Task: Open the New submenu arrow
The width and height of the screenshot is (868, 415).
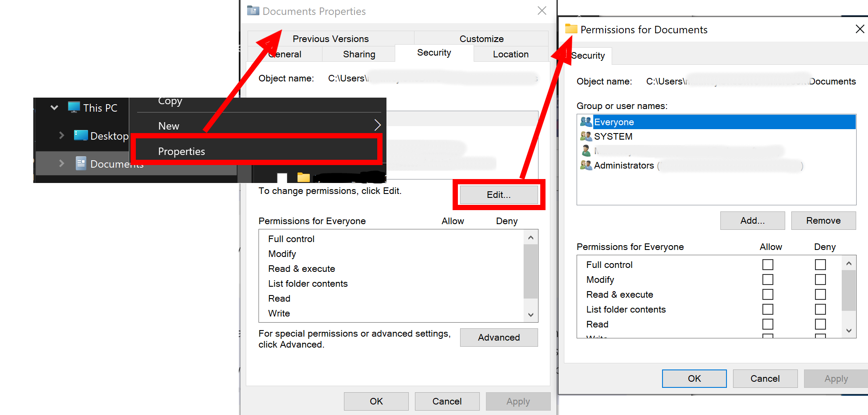Action: (x=377, y=125)
